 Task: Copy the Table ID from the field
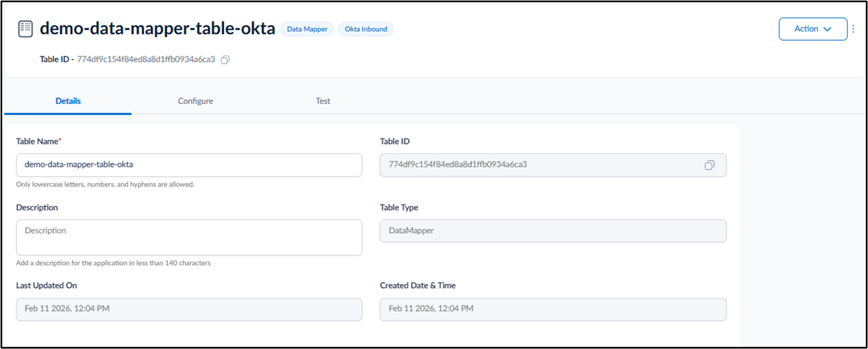coord(709,165)
